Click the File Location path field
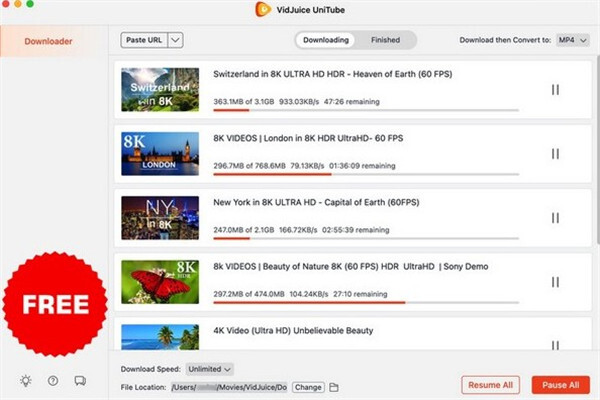 (229, 387)
